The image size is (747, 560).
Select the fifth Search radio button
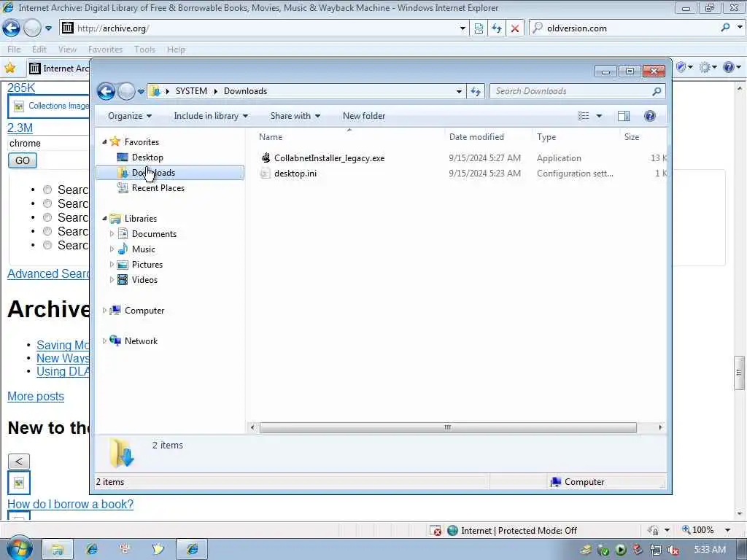47,245
